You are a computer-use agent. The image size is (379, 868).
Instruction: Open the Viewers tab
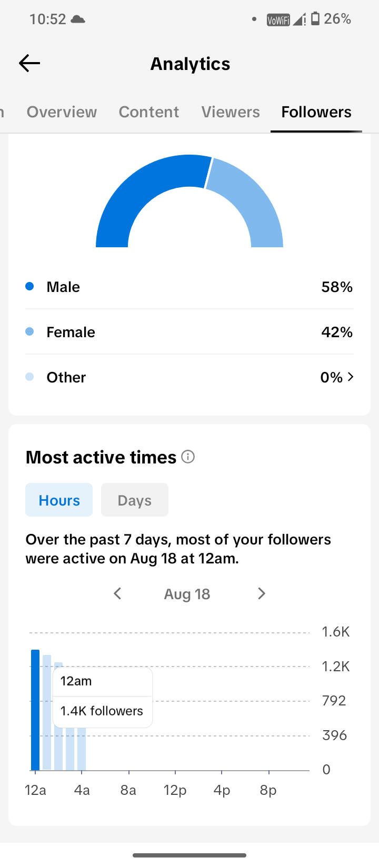tap(231, 112)
